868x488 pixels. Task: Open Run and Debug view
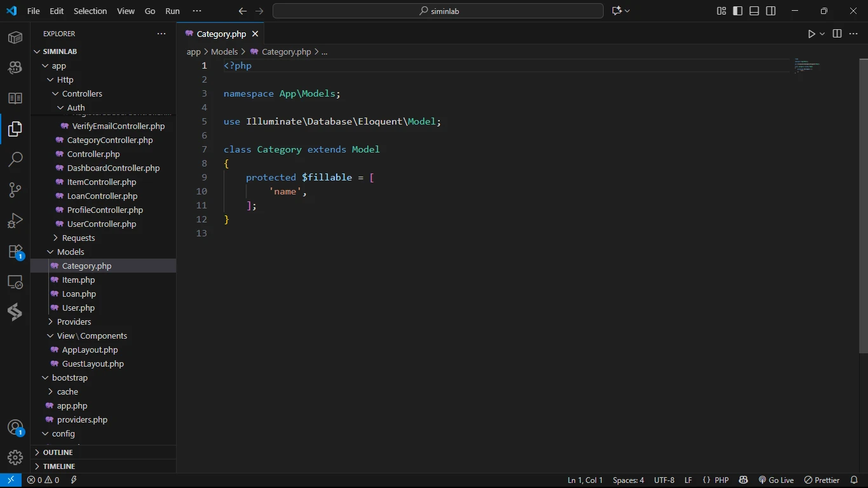click(x=15, y=220)
